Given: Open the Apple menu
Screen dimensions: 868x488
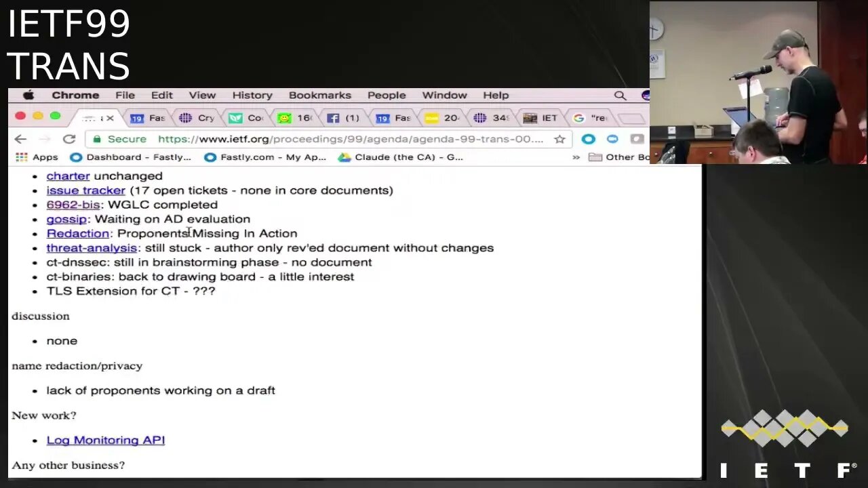Looking at the screenshot, I should click(x=28, y=96).
